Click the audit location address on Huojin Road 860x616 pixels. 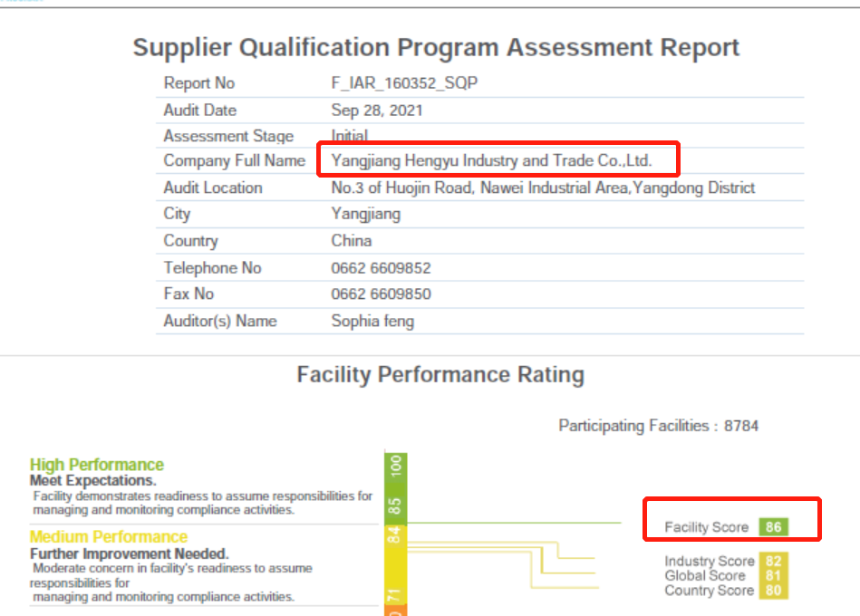543,188
